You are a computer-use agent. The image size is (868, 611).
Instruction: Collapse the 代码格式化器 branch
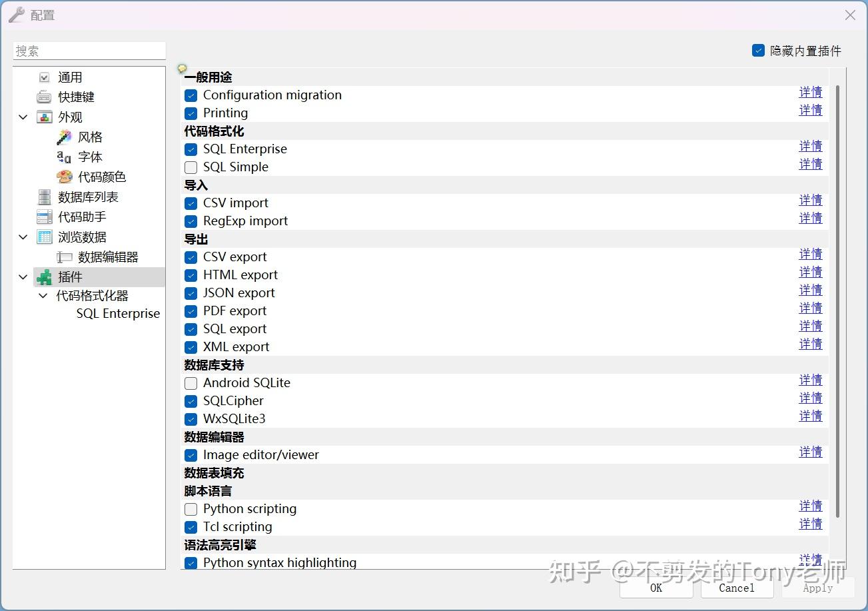point(43,295)
